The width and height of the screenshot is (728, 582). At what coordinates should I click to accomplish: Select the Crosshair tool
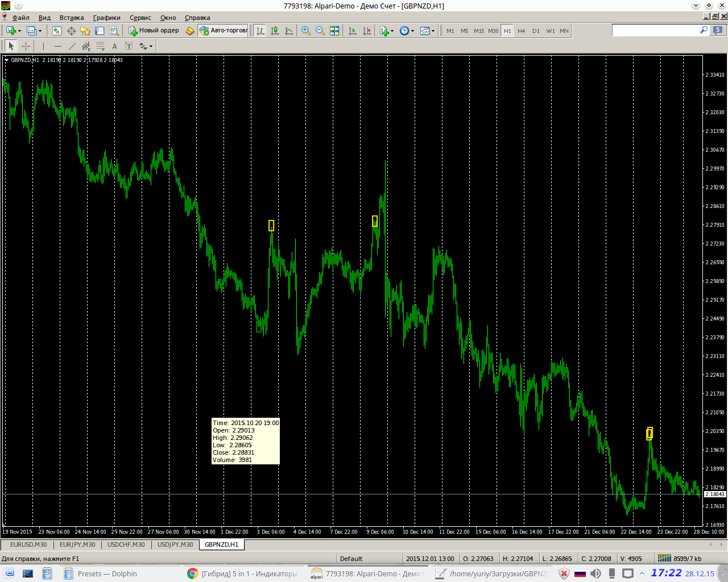click(x=26, y=46)
